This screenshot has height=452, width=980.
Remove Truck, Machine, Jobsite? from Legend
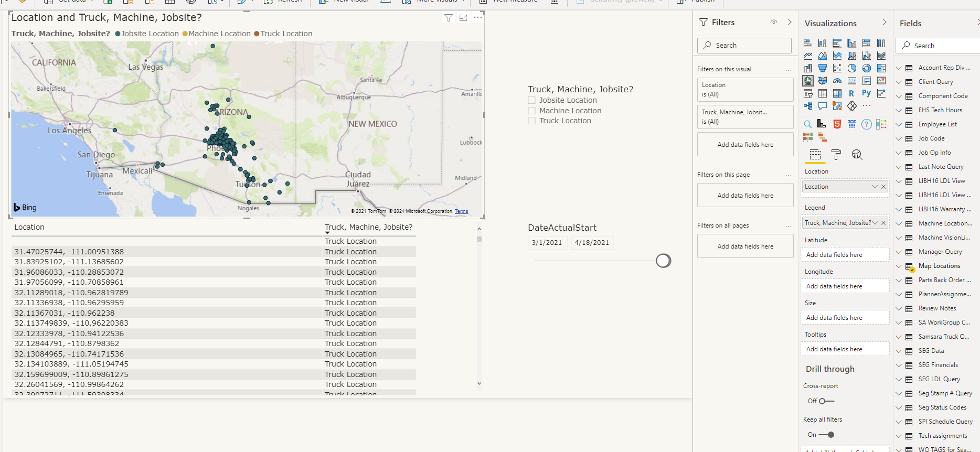click(x=883, y=223)
